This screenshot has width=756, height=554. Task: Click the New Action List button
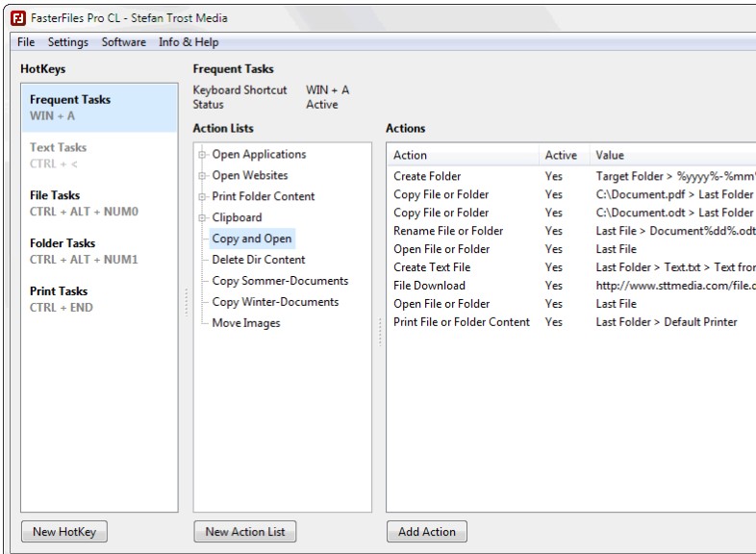244,532
